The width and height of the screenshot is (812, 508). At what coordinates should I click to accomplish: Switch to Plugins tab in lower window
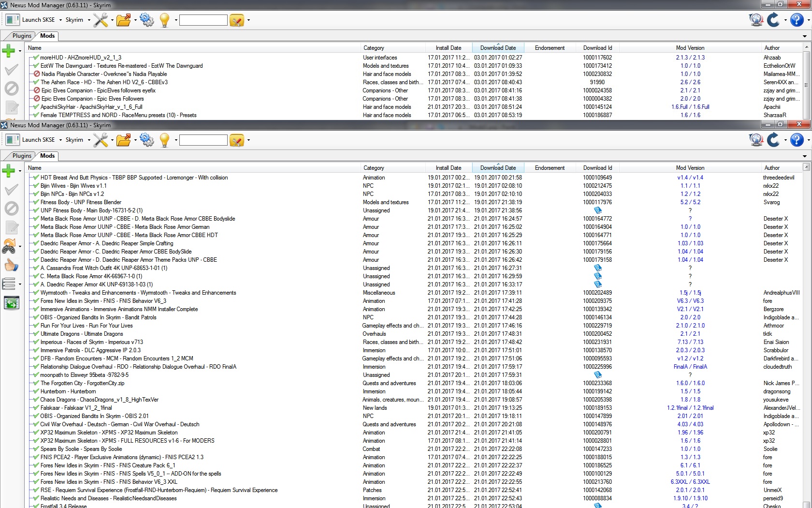(x=22, y=156)
